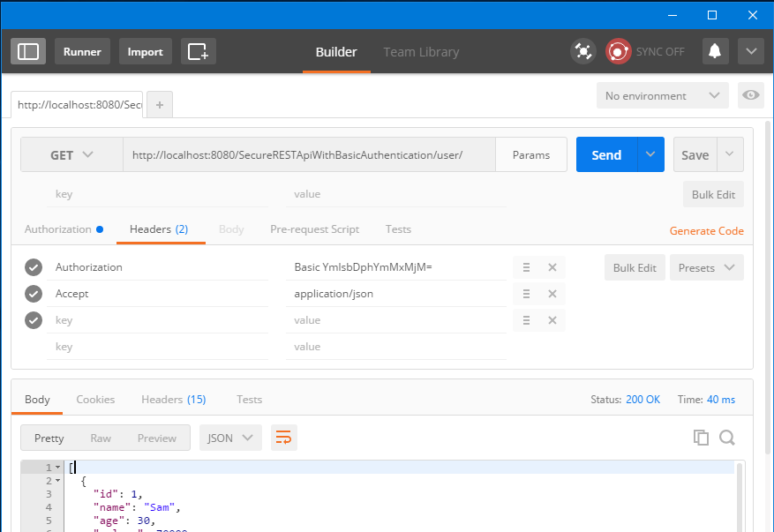Open the request Tests tab

pos(398,229)
